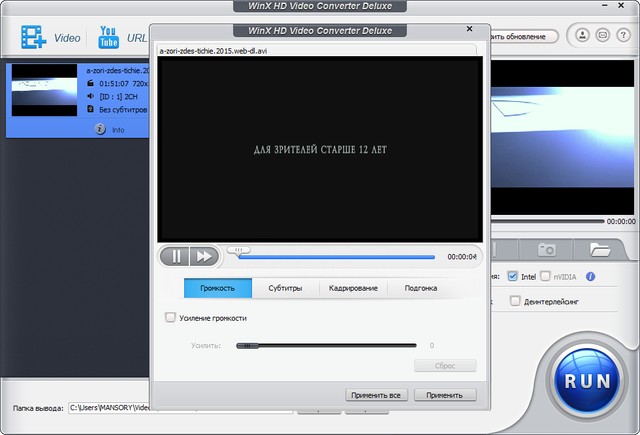640x435 pixels.
Task: Open the YouTube URL downloader icon
Action: pos(107,38)
